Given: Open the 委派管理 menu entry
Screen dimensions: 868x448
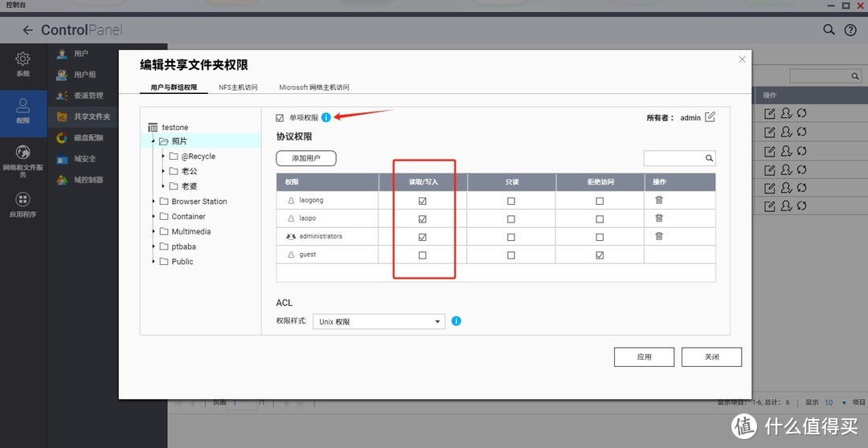Looking at the screenshot, I should pyautogui.click(x=88, y=96).
